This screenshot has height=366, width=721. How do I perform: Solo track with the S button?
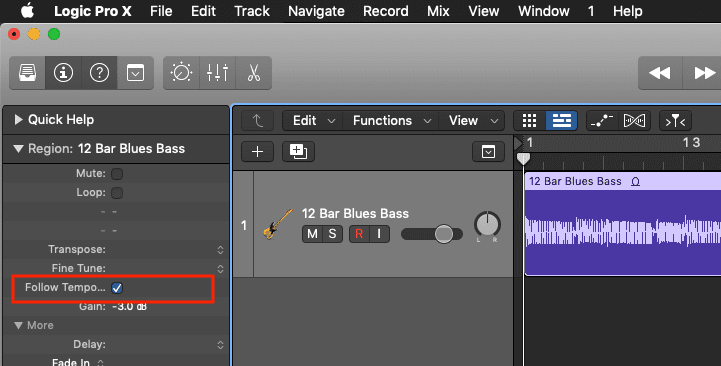pyautogui.click(x=332, y=234)
